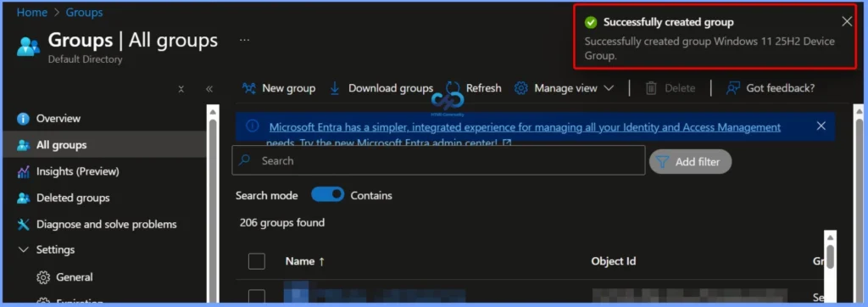Click the Refresh label
This screenshot has height=307, width=868.
point(483,88)
